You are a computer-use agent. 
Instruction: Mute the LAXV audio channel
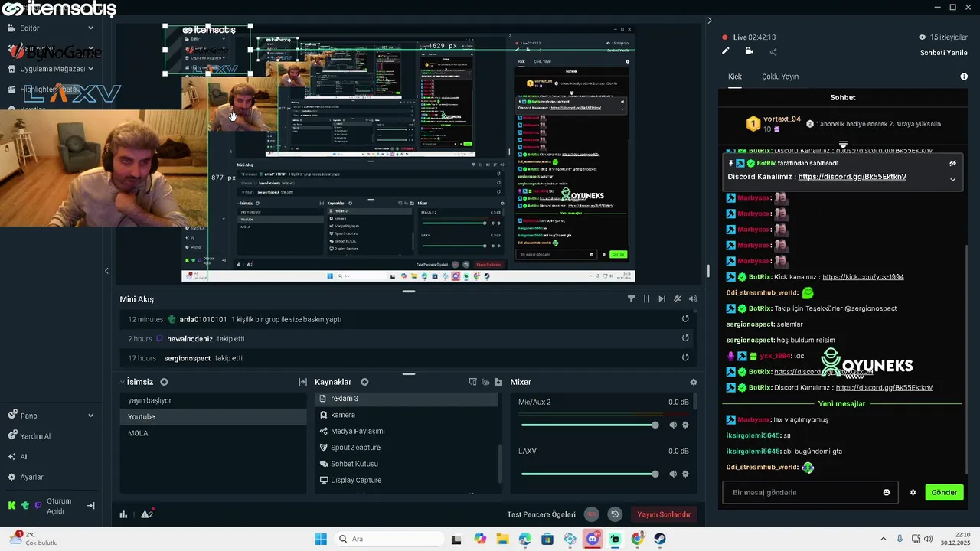pyautogui.click(x=673, y=474)
